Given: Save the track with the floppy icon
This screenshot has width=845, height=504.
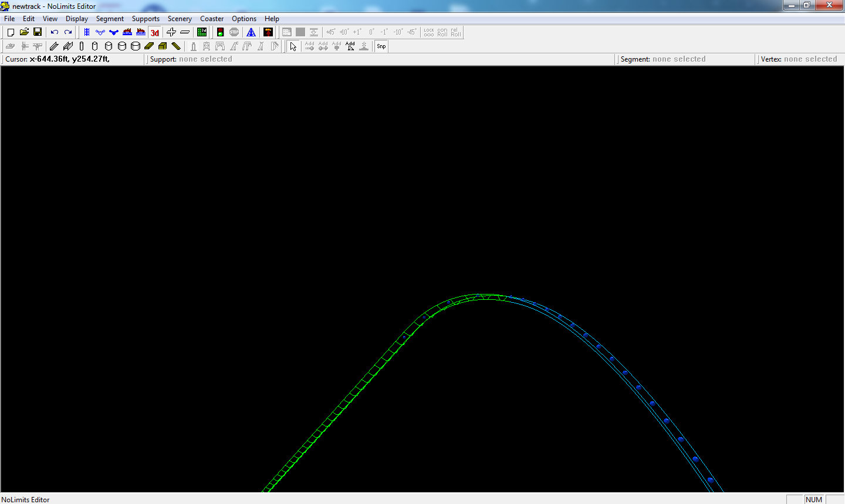Looking at the screenshot, I should [x=38, y=32].
